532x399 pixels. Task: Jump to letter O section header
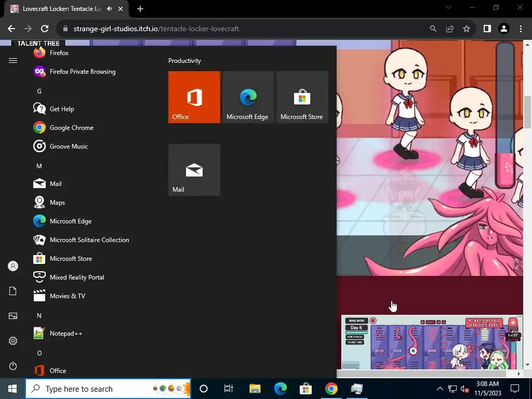[x=39, y=353]
